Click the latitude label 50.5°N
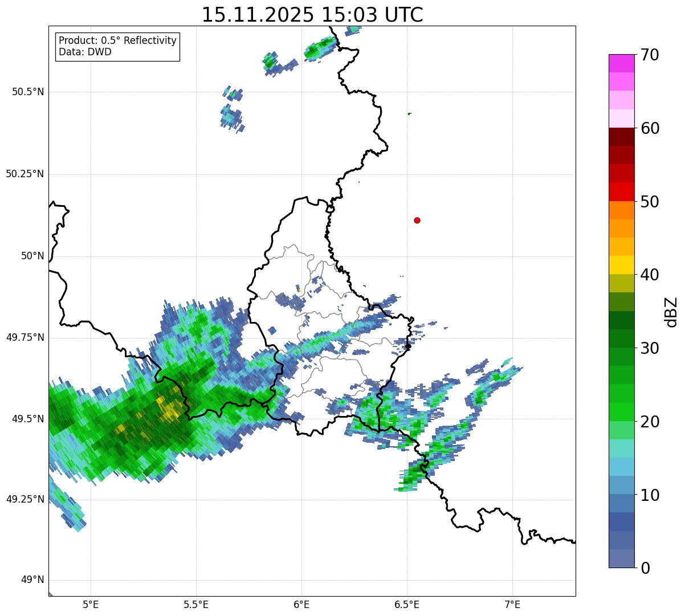The height and width of the screenshot is (616, 685). 28,92
